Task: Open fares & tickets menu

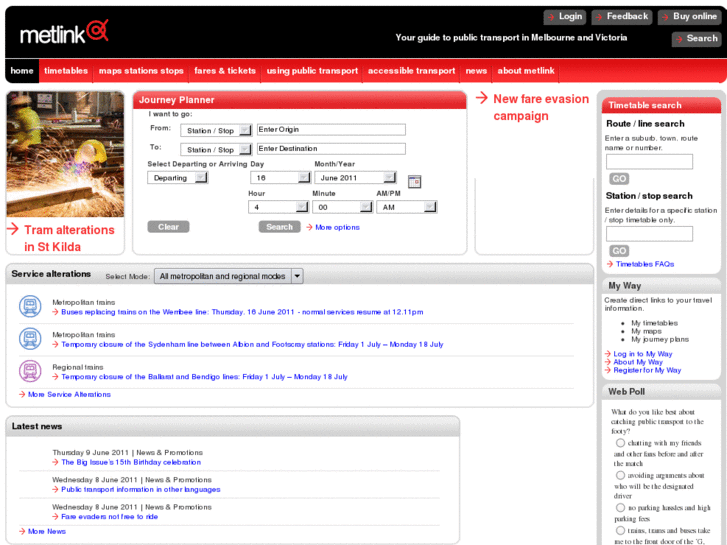Action: (225, 71)
